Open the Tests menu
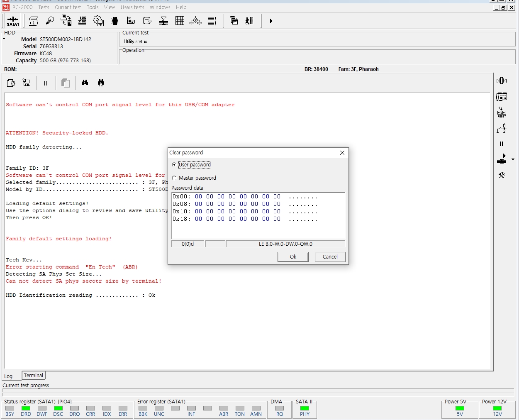The image size is (519, 420). click(44, 7)
